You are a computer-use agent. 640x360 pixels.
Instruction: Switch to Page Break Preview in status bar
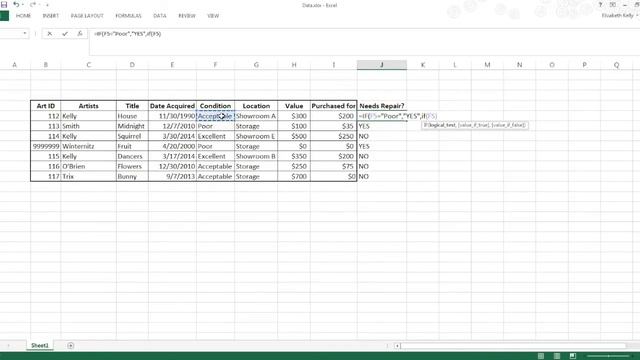pos(573,356)
